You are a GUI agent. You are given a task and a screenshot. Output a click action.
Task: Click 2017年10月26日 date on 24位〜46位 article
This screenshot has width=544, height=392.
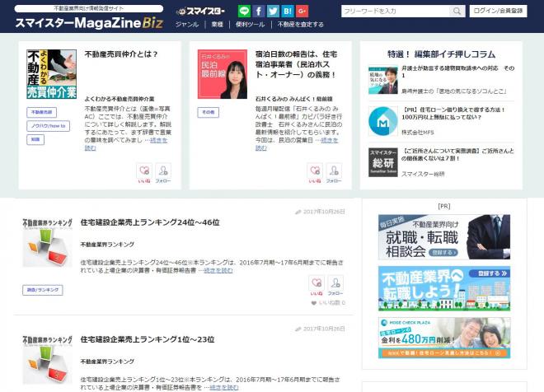[324, 212]
